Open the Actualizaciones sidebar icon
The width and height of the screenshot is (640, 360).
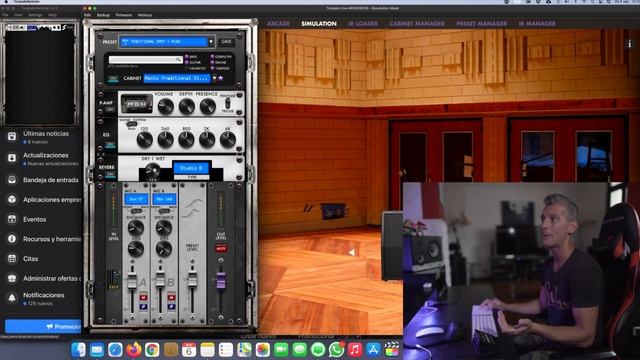[12, 158]
